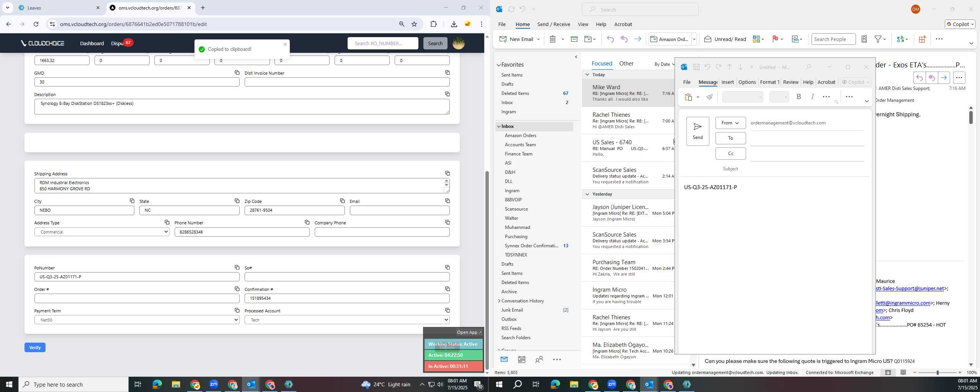Open the Mike Ward email in list

629,93
